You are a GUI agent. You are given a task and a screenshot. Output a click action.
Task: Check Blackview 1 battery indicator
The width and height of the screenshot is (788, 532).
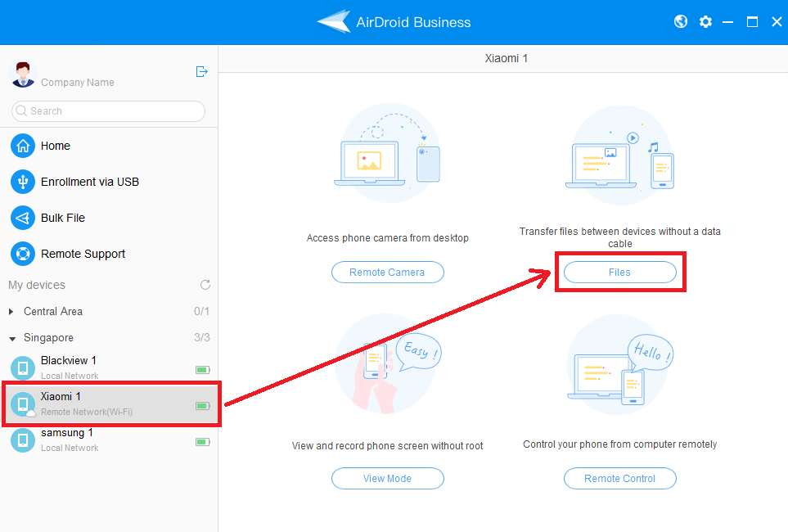(x=201, y=369)
